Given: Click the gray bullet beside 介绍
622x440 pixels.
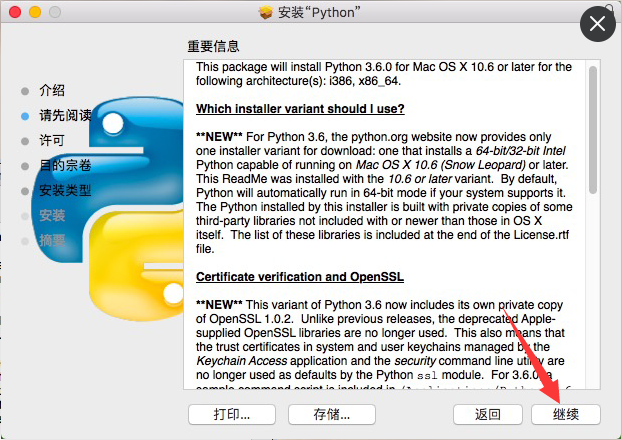Looking at the screenshot, I should click(x=25, y=91).
